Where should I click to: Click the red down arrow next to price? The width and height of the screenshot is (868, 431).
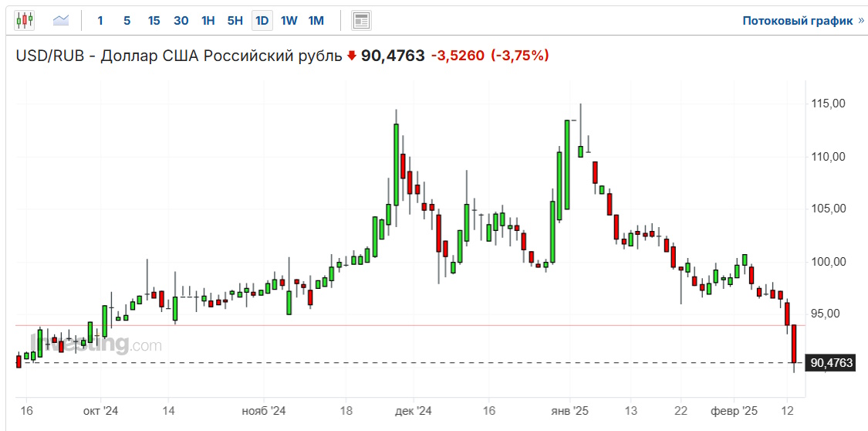tap(352, 56)
